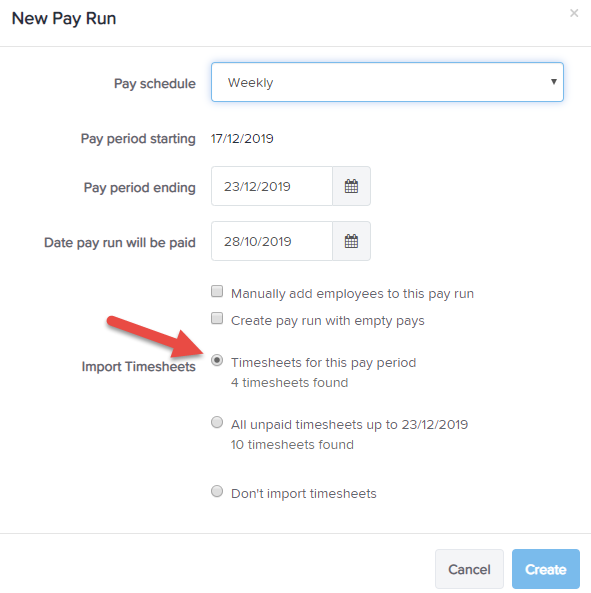This screenshot has width=591, height=593.
Task: Click the Create pay run with empty pays label
Action: [328, 321]
